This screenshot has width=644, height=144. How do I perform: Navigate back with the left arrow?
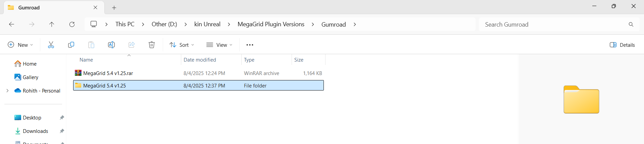click(x=11, y=24)
